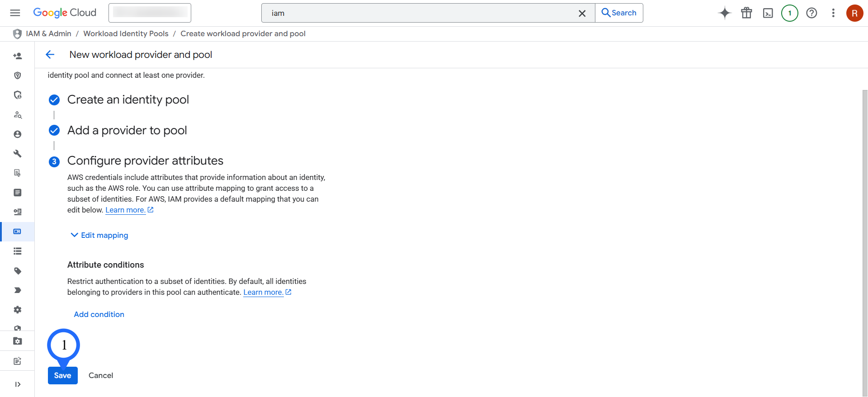Open the main navigation hamburger menu
This screenshot has width=868, height=397.
pos(15,13)
